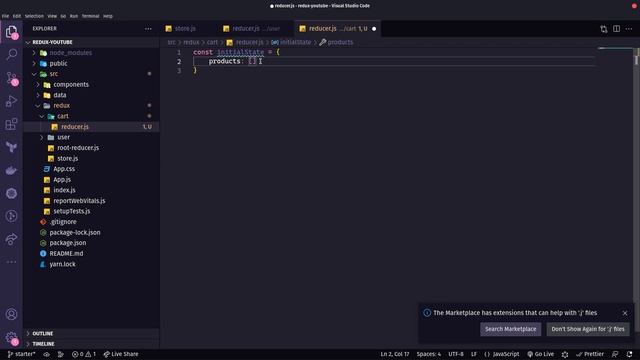This screenshot has height=360, width=640.
Task: Expand the node_modules folder
Action: (x=71, y=53)
